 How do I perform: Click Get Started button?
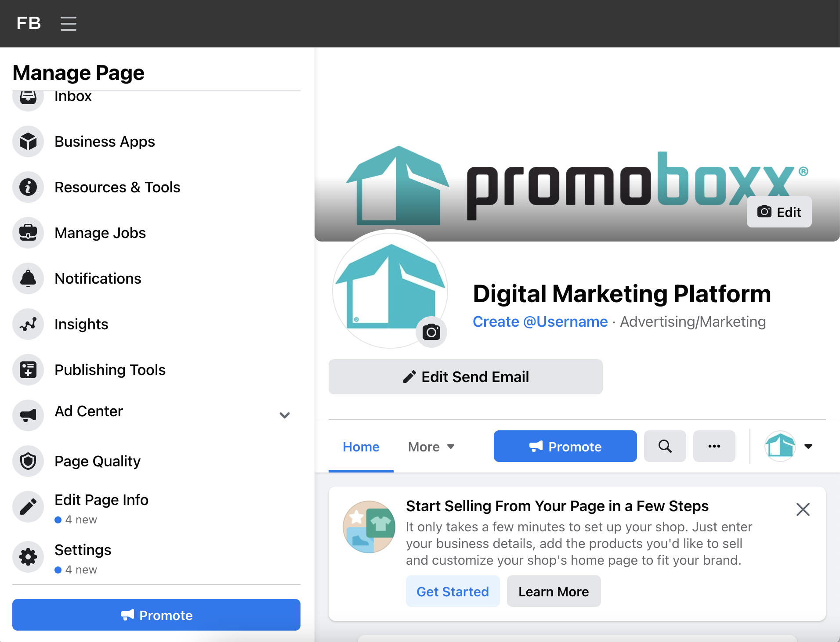(x=453, y=591)
